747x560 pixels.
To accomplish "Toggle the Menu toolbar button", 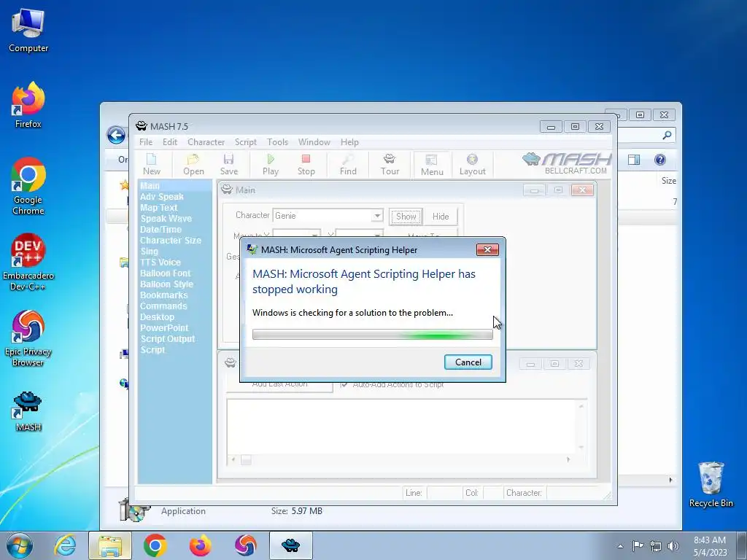I will pos(432,166).
